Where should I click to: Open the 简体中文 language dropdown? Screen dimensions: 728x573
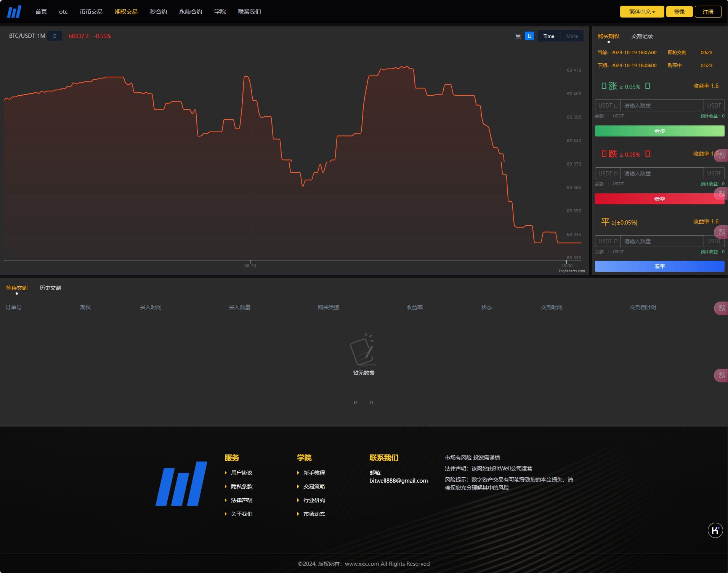tap(641, 12)
